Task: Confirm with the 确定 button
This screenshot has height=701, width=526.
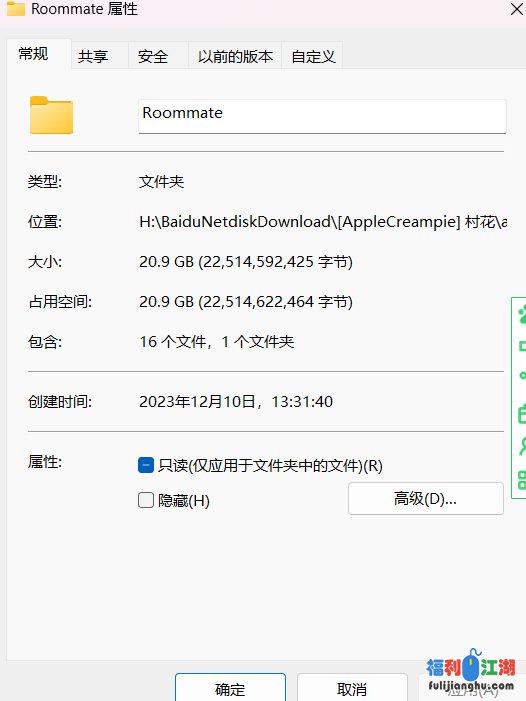Action: tap(230, 688)
